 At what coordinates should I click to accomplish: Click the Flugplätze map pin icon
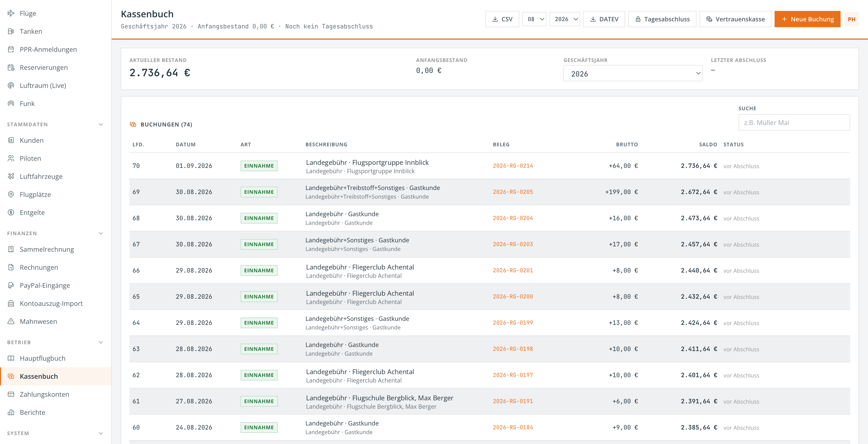point(11,195)
